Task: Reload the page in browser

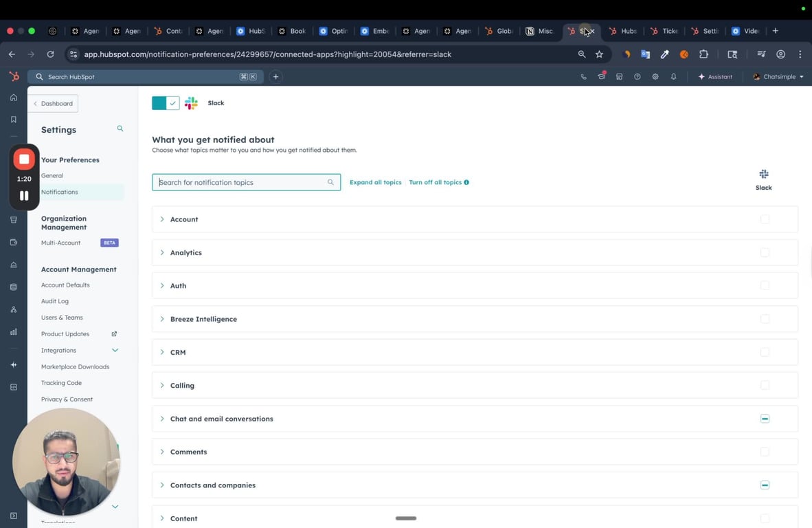Action: [x=50, y=54]
